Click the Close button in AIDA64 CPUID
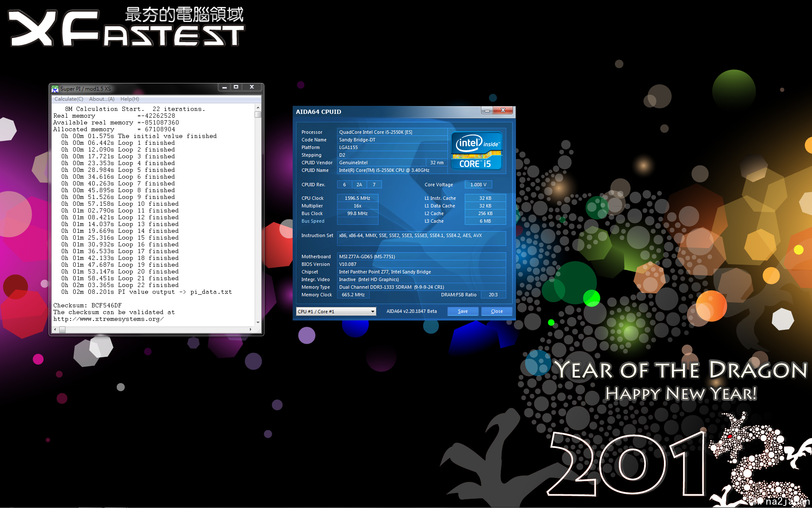 tap(497, 312)
